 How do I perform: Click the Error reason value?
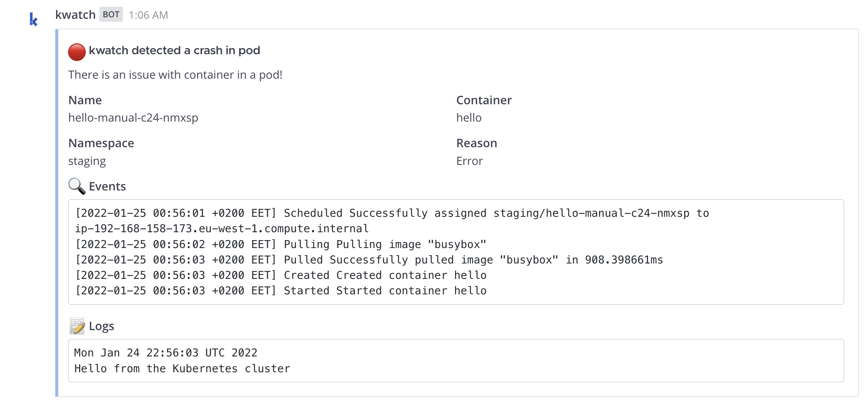point(469,161)
